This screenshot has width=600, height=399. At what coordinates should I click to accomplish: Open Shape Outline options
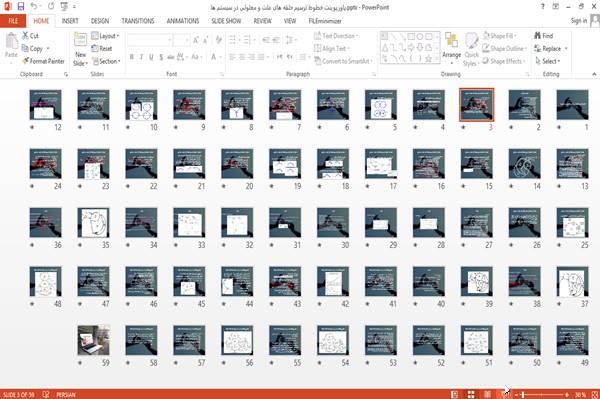[505, 49]
